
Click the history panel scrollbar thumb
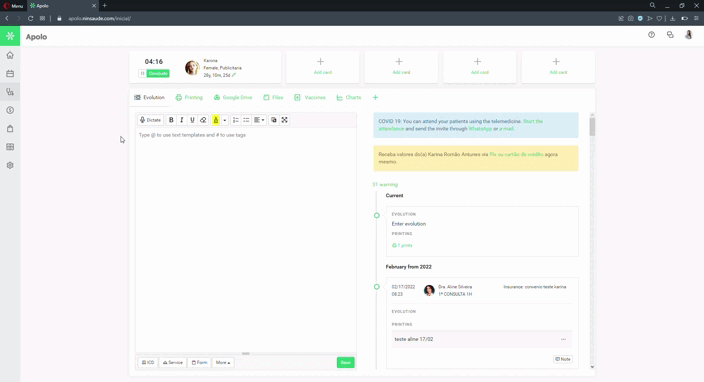pyautogui.click(x=592, y=127)
